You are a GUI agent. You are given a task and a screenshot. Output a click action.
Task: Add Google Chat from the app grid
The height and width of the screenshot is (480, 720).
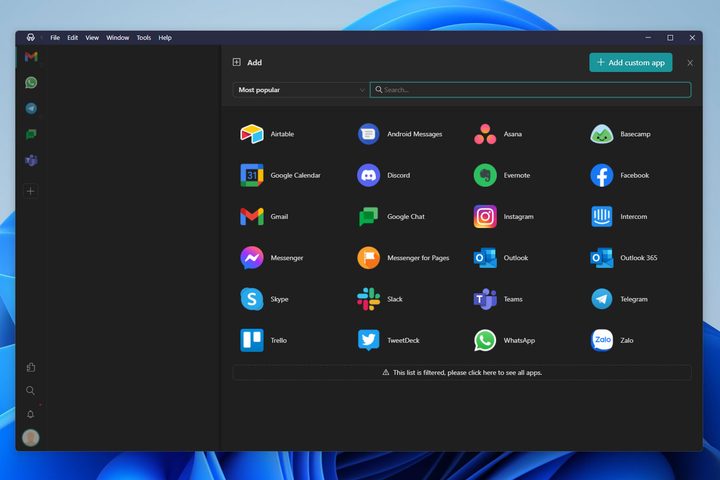tap(391, 217)
